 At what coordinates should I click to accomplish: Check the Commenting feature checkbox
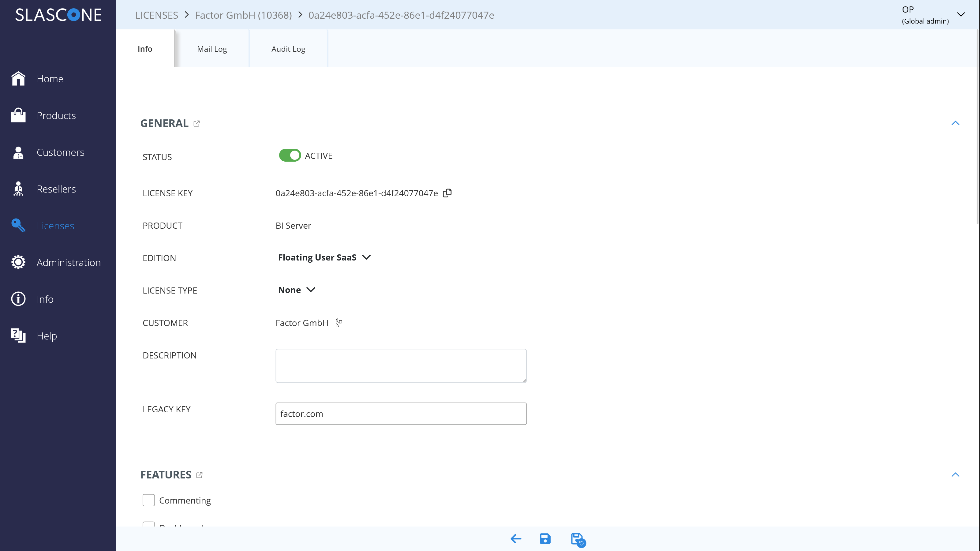tap(149, 500)
